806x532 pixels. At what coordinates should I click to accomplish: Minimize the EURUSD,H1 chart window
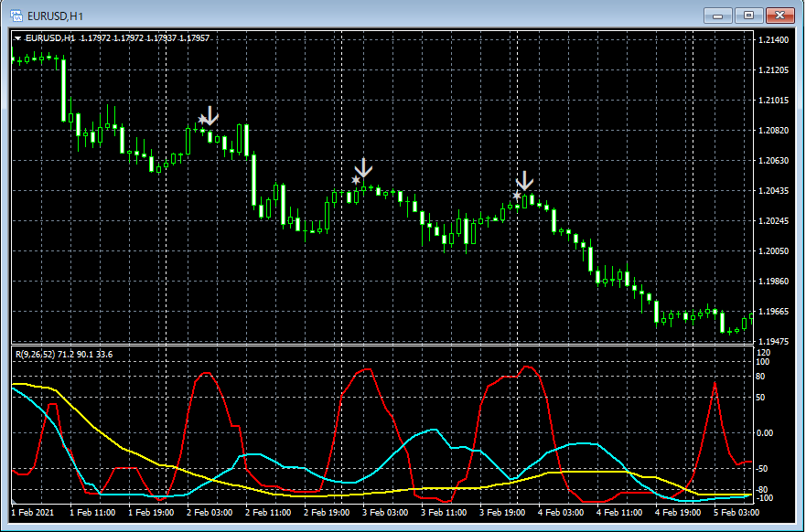point(718,16)
